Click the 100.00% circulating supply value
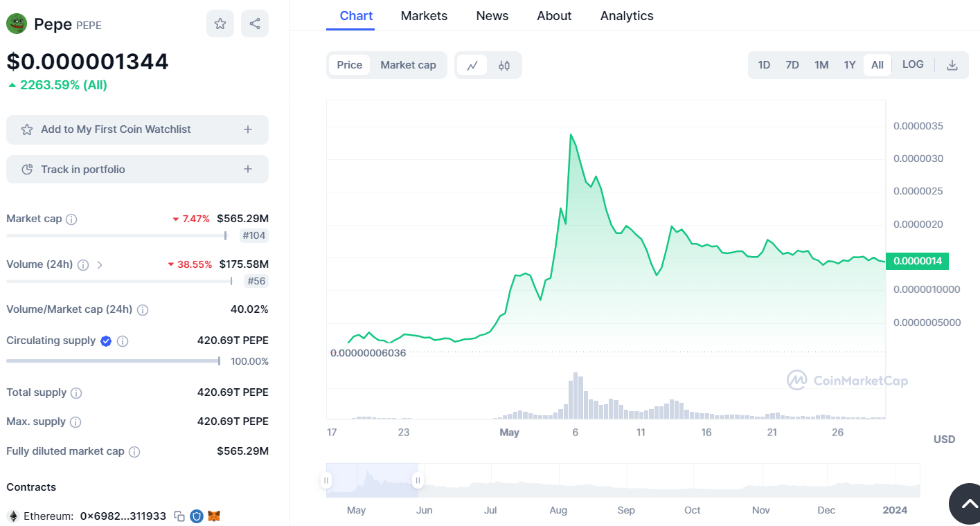 [249, 361]
